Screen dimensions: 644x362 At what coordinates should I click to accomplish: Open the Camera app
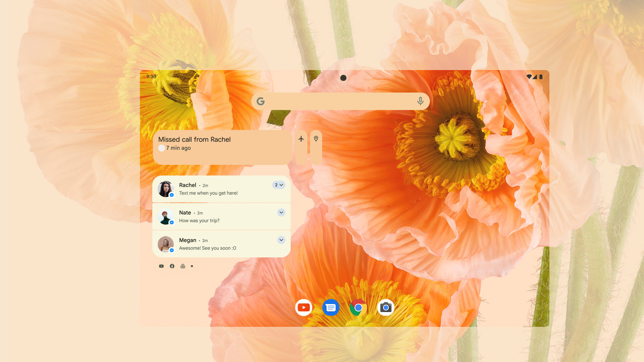(x=386, y=307)
